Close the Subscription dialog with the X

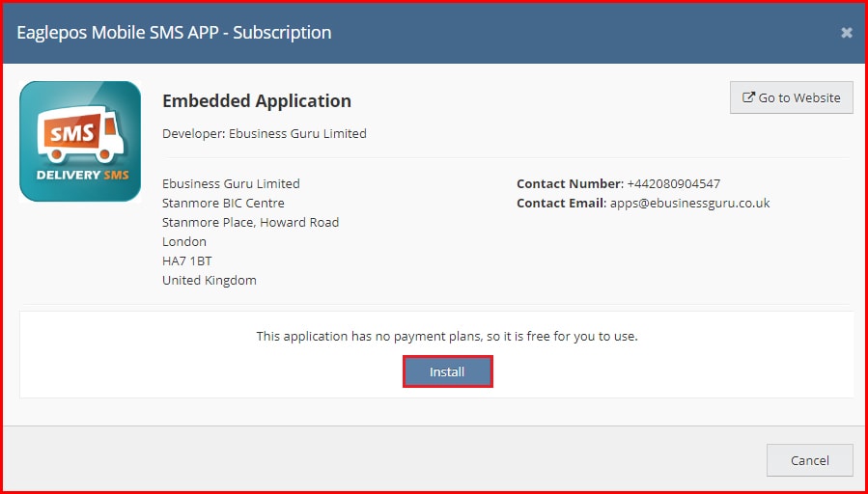tap(847, 33)
